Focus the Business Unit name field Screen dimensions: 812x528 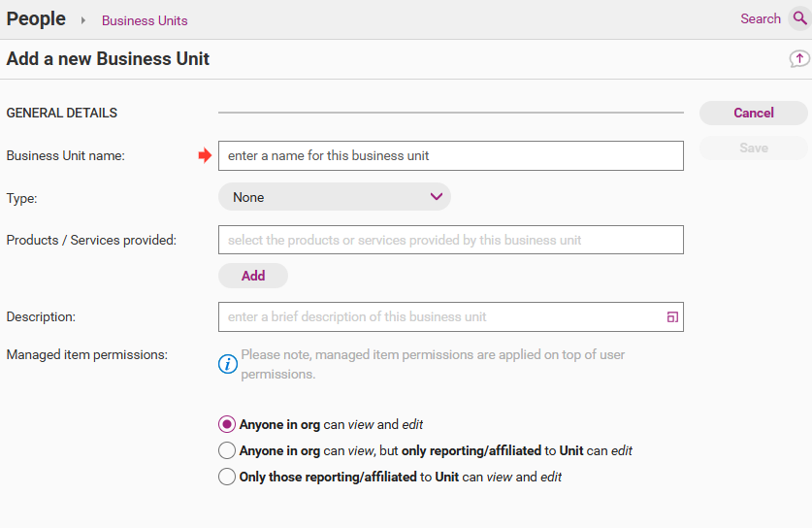tap(450, 155)
